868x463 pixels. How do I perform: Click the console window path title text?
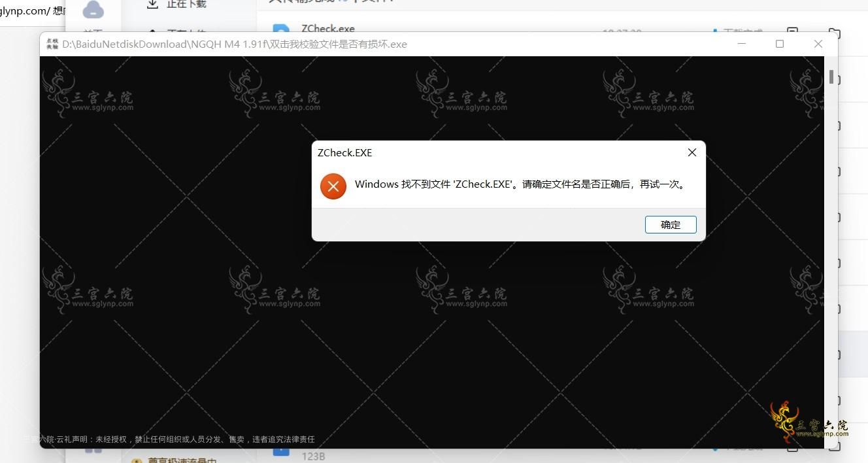[x=235, y=44]
